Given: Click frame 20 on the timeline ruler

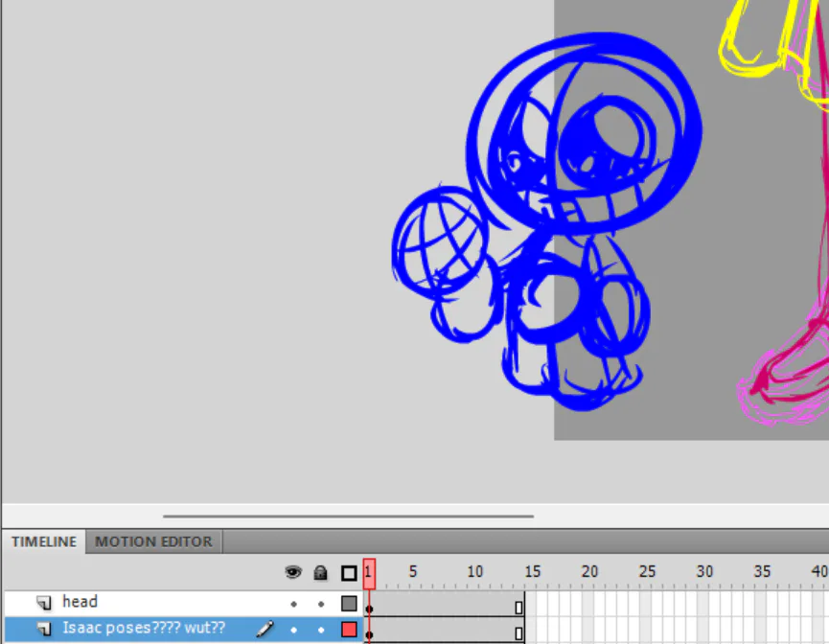Looking at the screenshot, I should click(589, 571).
